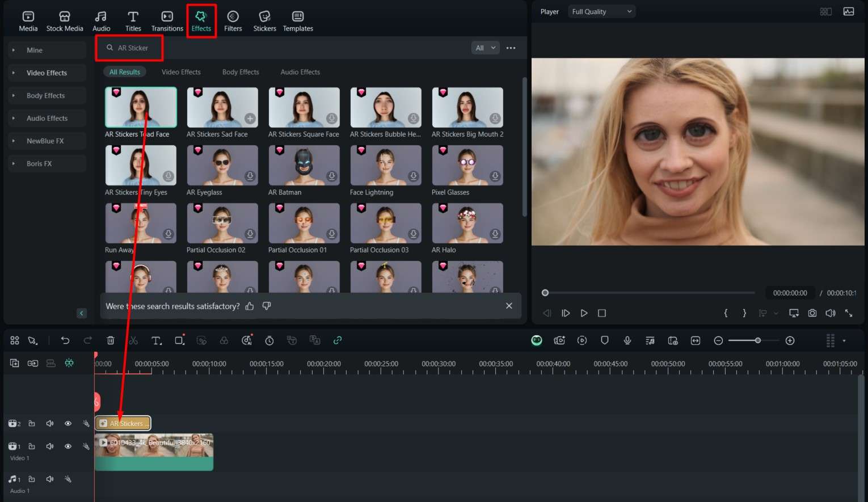Click the 00:00:30:00 mark on timeline ruler
868x502 pixels.
pos(439,364)
